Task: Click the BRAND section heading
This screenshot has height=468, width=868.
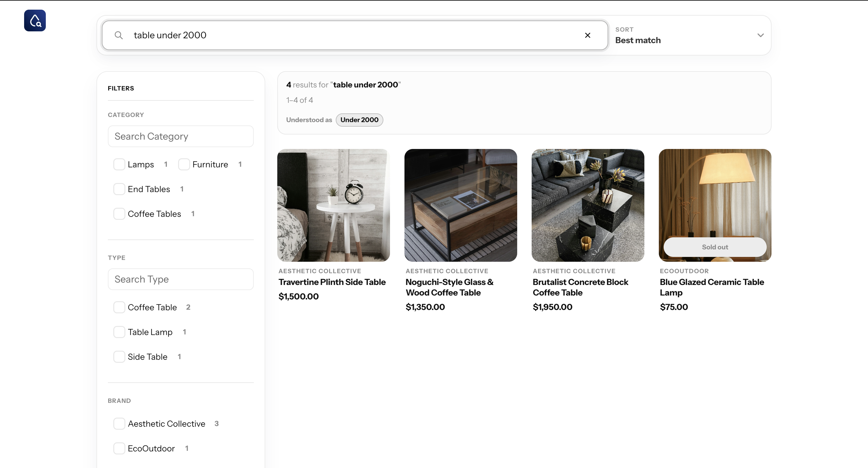Action: coord(119,401)
